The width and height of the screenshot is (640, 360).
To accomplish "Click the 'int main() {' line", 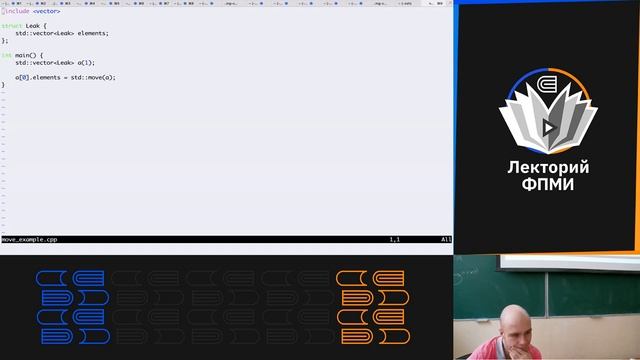I will pos(22,55).
